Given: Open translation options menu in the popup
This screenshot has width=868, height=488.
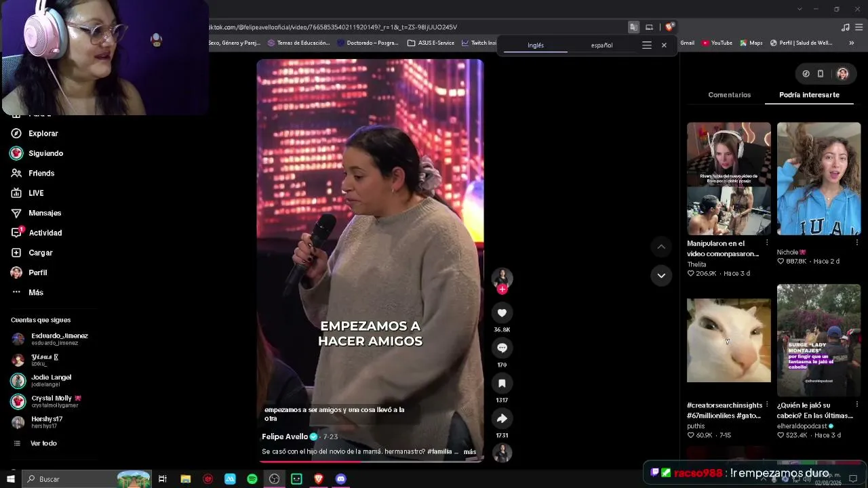Looking at the screenshot, I should [647, 45].
